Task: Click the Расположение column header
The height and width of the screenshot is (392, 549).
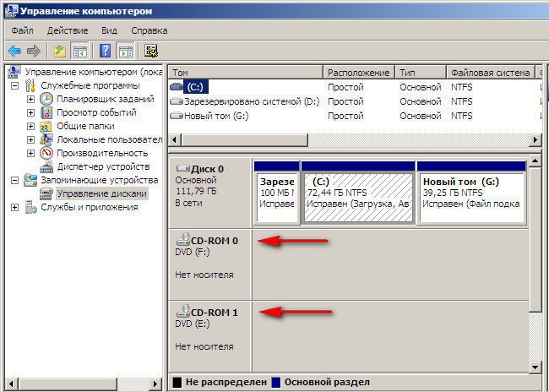Action: point(358,73)
